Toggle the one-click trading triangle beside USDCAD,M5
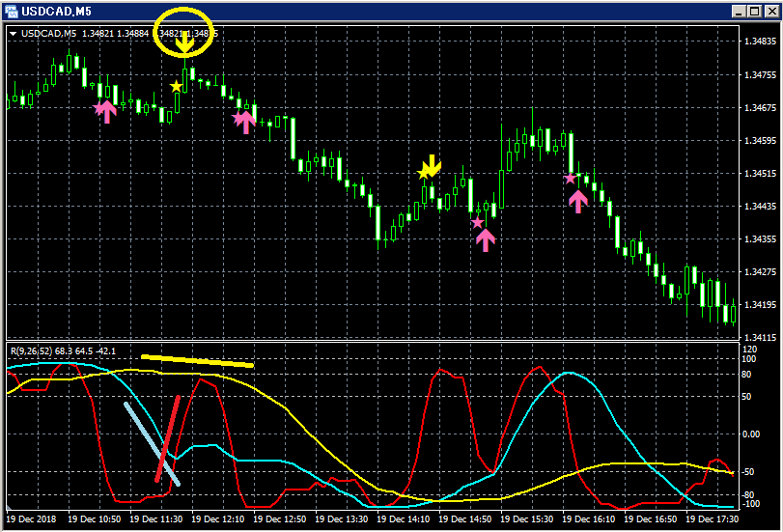The height and width of the screenshot is (532, 783). point(14,34)
